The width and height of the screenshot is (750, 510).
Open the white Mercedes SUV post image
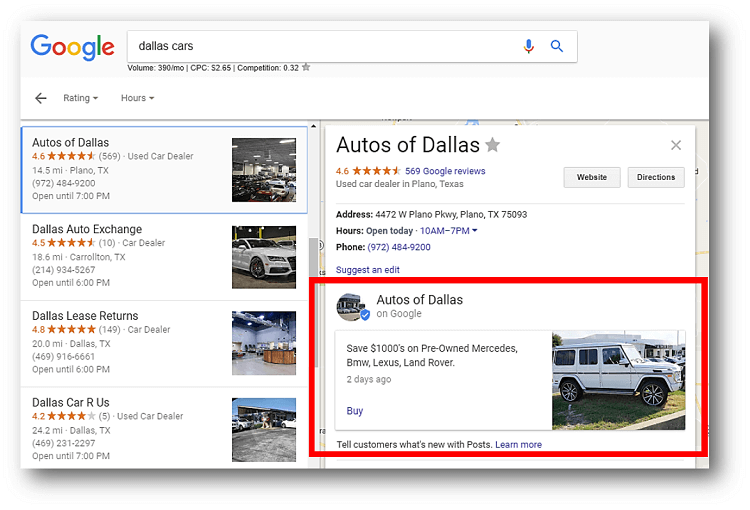click(x=618, y=380)
